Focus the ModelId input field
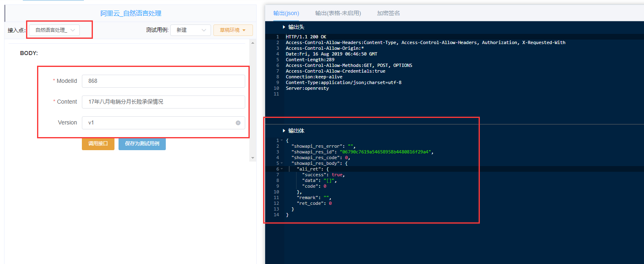This screenshot has height=264, width=644. pyautogui.click(x=163, y=81)
